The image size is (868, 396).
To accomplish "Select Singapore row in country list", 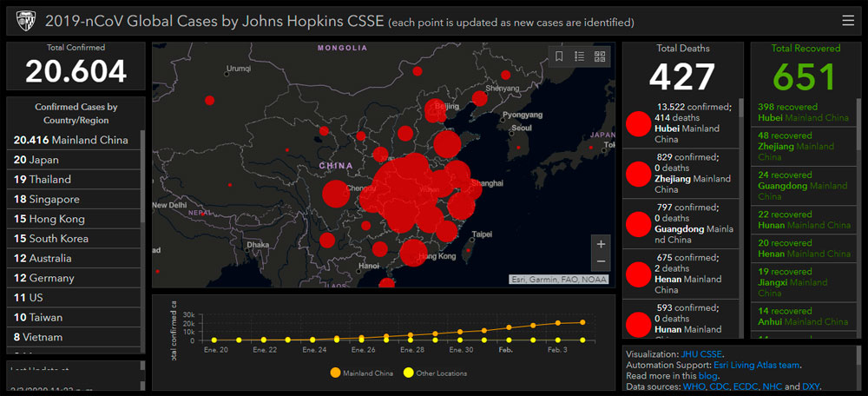I will pyautogui.click(x=74, y=200).
